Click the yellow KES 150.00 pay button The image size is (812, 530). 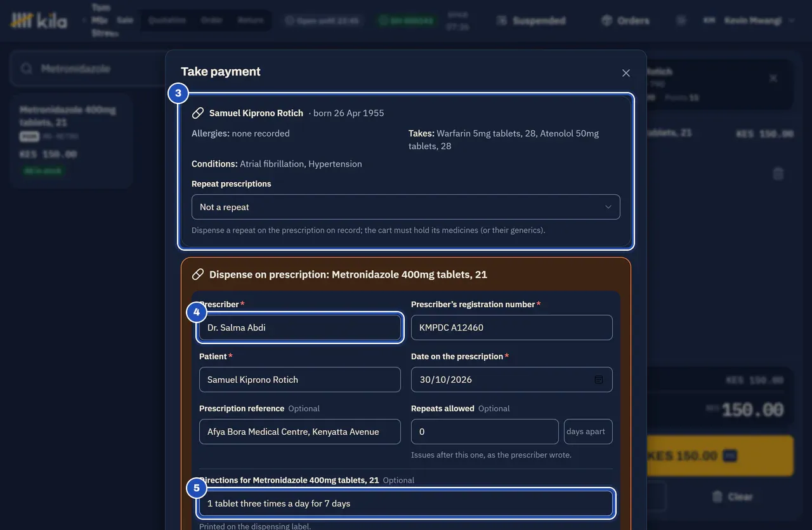click(720, 456)
